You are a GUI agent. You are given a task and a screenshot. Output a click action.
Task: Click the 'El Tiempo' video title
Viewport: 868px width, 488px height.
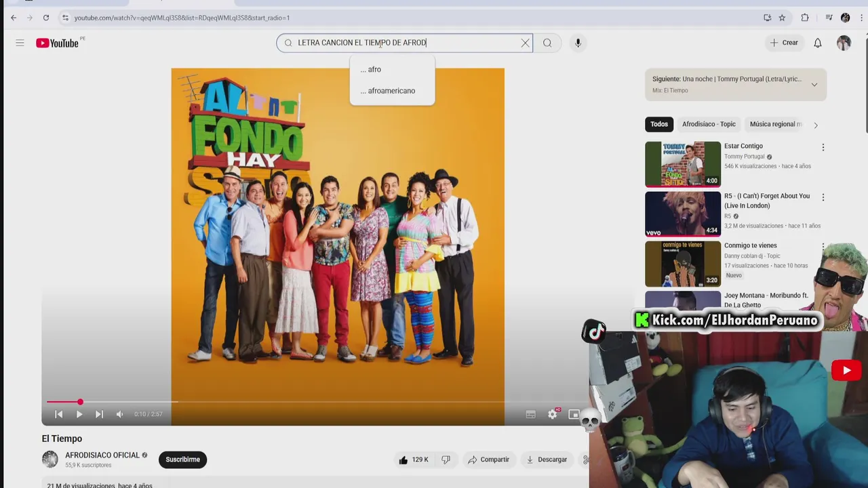click(62, 439)
